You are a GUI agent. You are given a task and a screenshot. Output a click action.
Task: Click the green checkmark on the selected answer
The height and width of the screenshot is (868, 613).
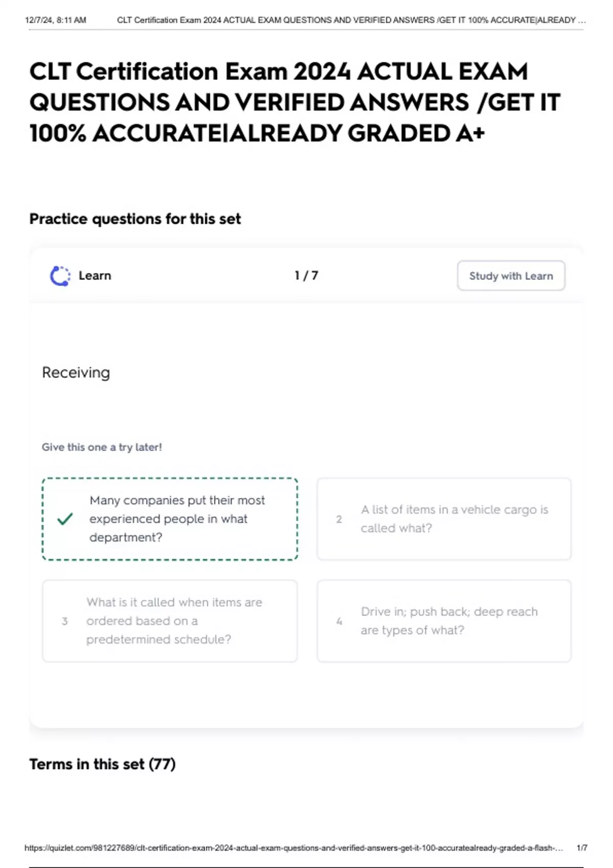point(65,519)
